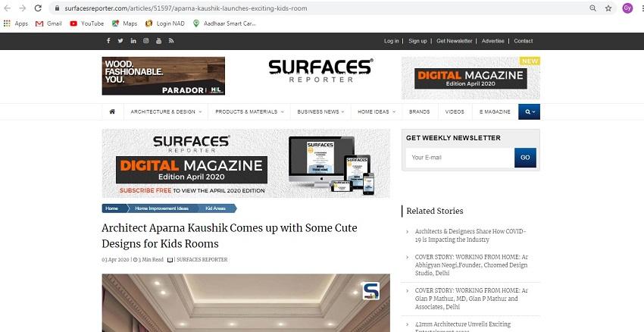
Task: Open Gian P Mathur cover story link
Action: pyautogui.click(x=471, y=299)
